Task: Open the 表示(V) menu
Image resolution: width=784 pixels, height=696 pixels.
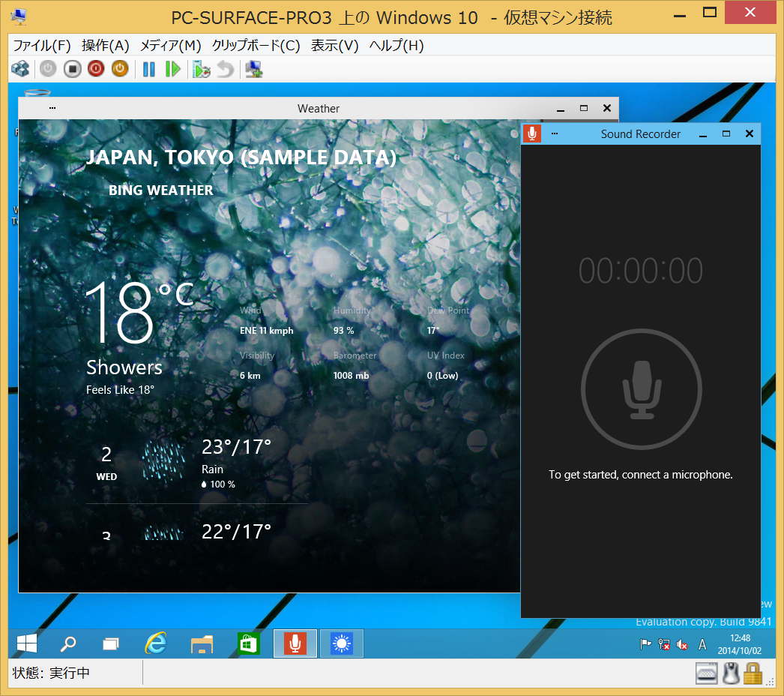Action: [x=334, y=46]
